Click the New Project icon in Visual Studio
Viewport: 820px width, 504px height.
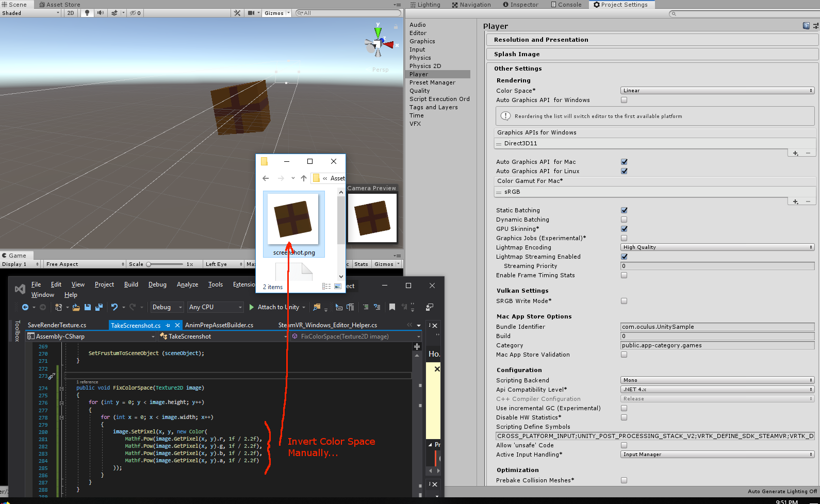(58, 307)
